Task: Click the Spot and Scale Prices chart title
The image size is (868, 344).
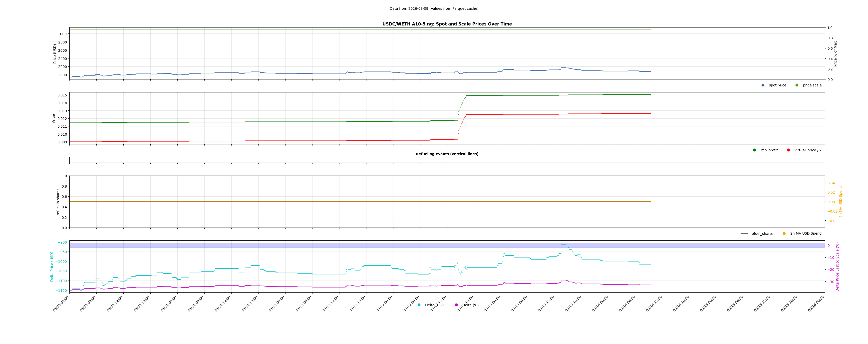Action: click(447, 24)
